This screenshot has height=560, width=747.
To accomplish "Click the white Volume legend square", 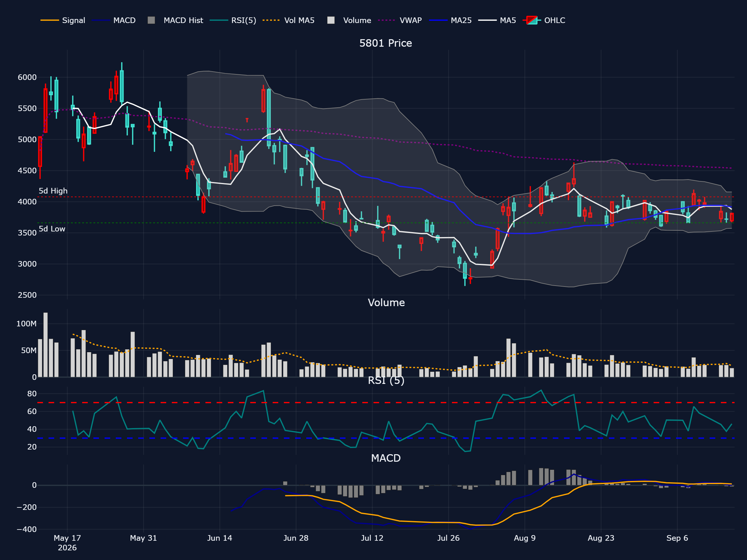I will [331, 20].
